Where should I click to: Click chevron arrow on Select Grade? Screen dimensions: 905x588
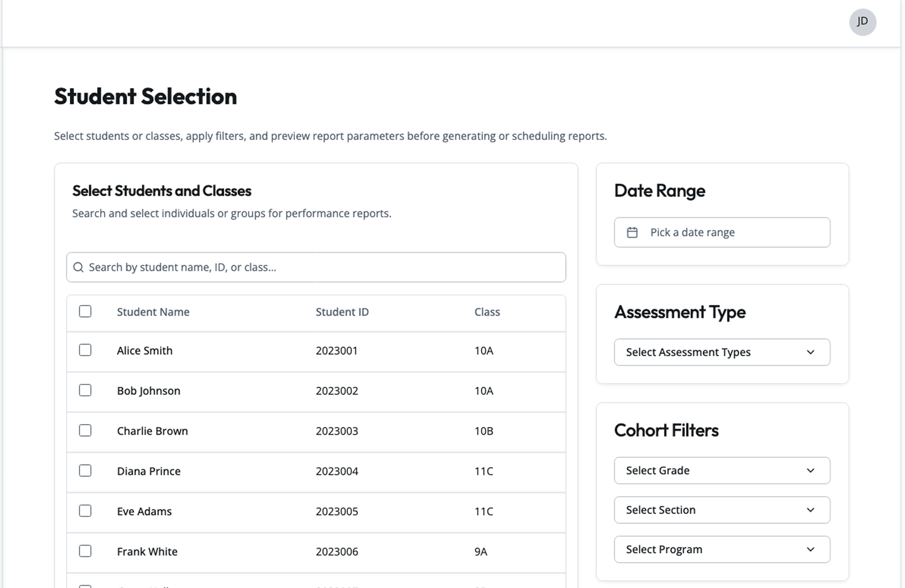pyautogui.click(x=810, y=471)
